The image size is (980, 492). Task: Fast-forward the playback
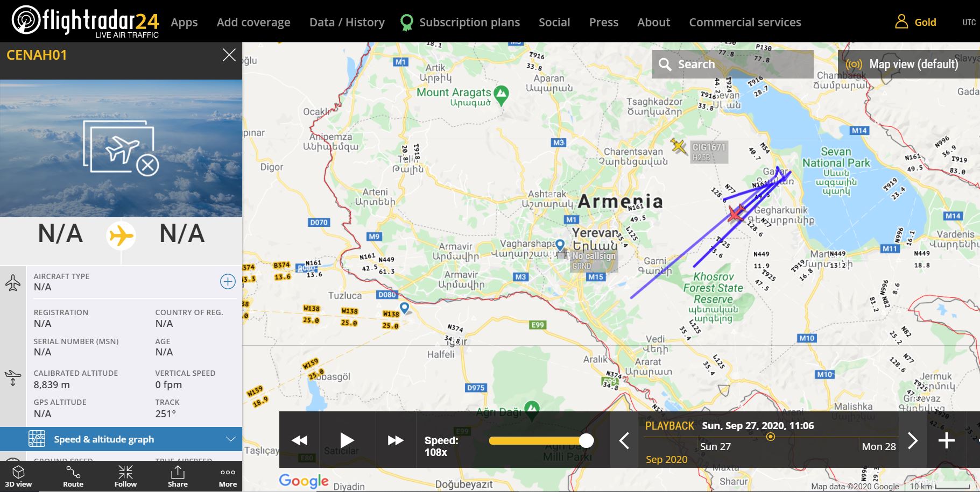point(396,440)
